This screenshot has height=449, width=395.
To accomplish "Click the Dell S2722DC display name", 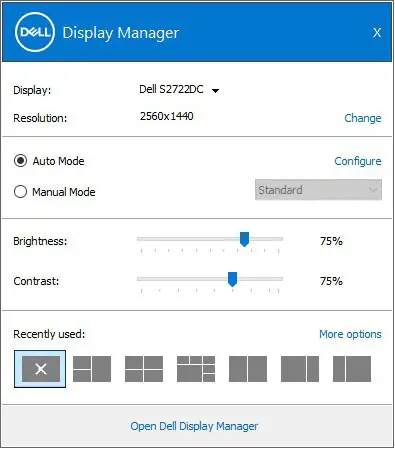I will point(171,89).
